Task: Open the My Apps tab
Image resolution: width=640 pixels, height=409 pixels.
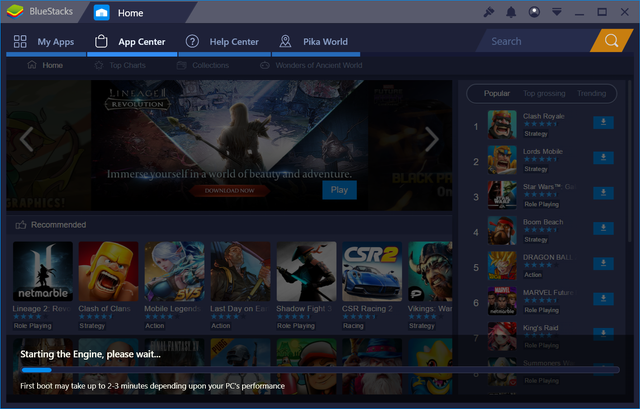Action: [x=46, y=42]
